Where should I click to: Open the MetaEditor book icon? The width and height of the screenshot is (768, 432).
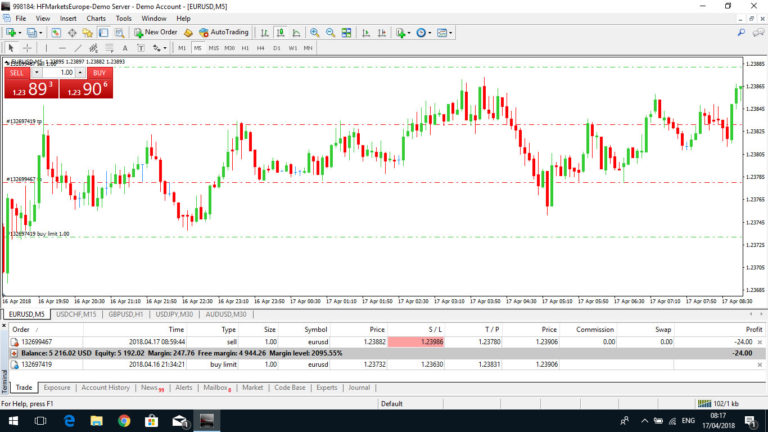[188, 33]
